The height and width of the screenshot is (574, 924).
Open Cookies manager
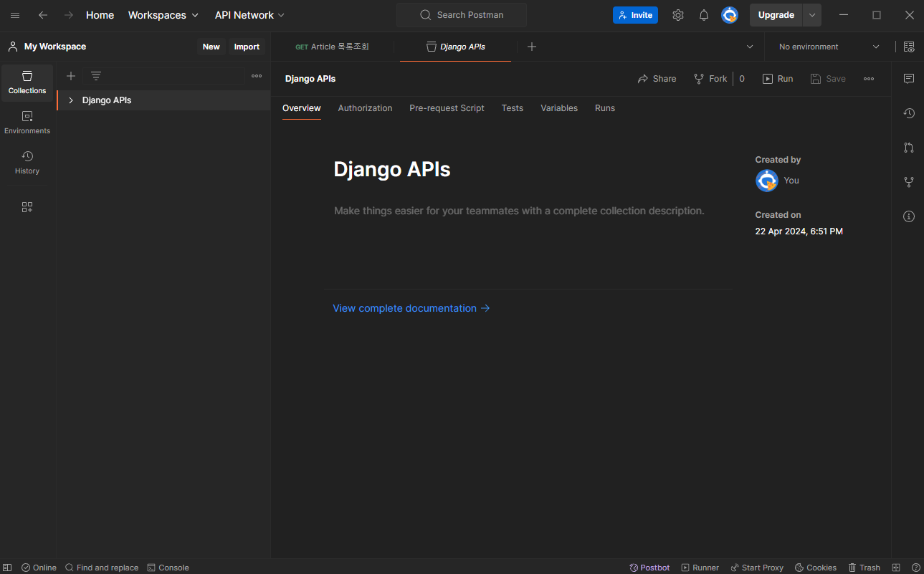816,568
